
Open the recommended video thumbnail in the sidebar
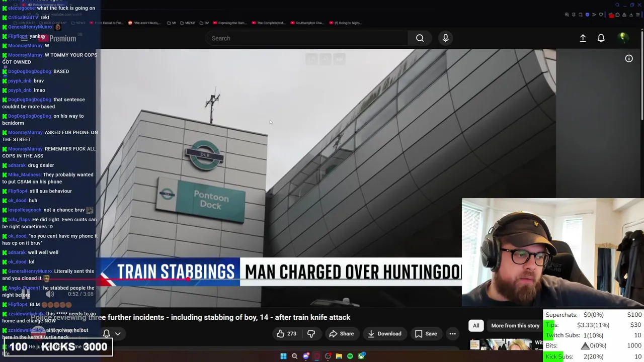(x=501, y=344)
